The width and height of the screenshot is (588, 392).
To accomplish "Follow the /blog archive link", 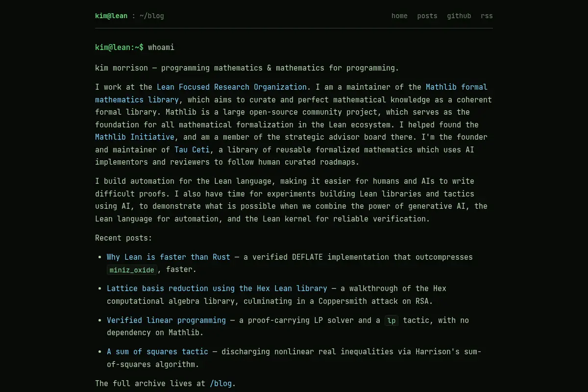I will pos(221,383).
